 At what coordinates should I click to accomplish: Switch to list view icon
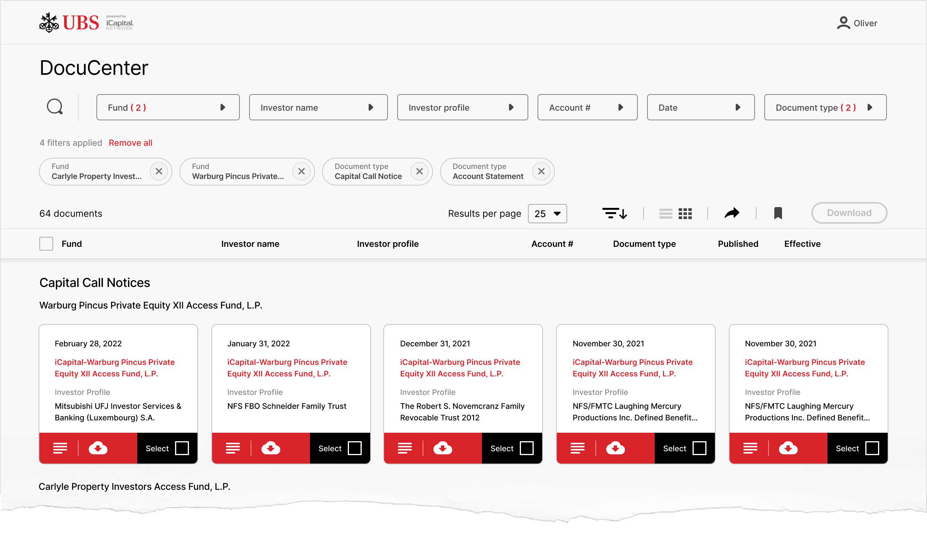pos(666,213)
